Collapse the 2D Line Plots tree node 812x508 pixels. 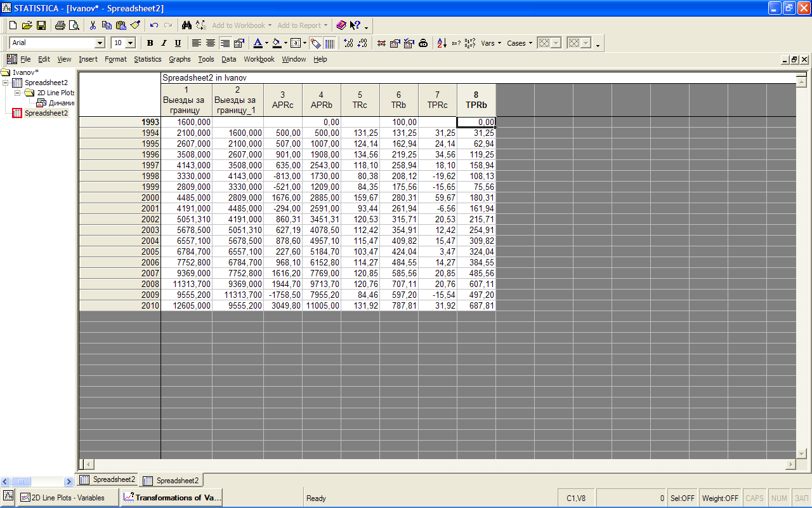tap(17, 93)
